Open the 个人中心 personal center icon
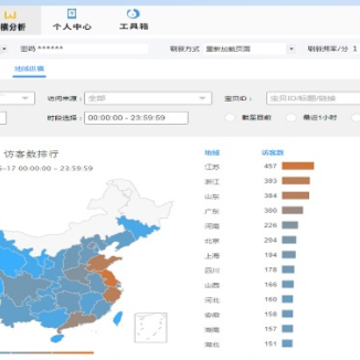The width and height of the screenshot is (360, 360). (x=72, y=14)
